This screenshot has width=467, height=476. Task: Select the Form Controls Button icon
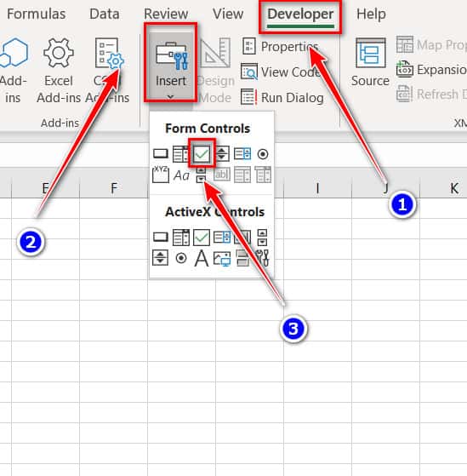(161, 153)
